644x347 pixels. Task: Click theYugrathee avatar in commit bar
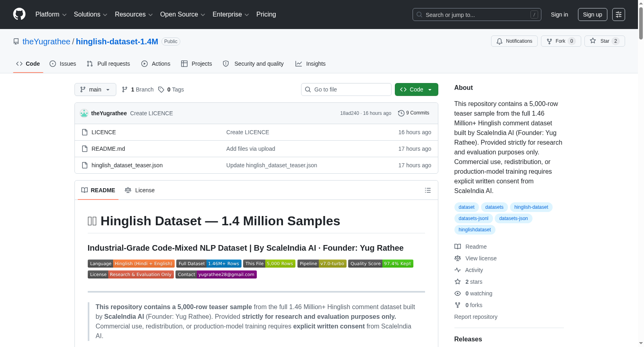coord(84,113)
